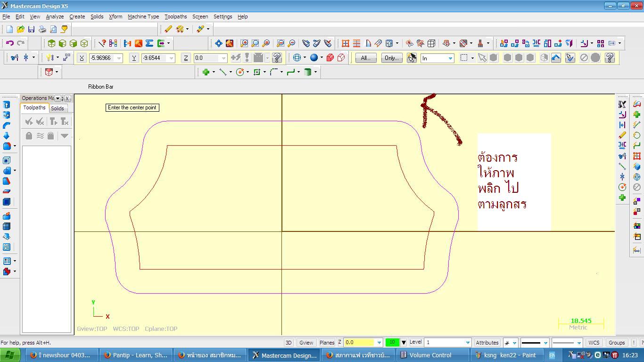
Task: Open the Xform menu
Action: click(116, 16)
